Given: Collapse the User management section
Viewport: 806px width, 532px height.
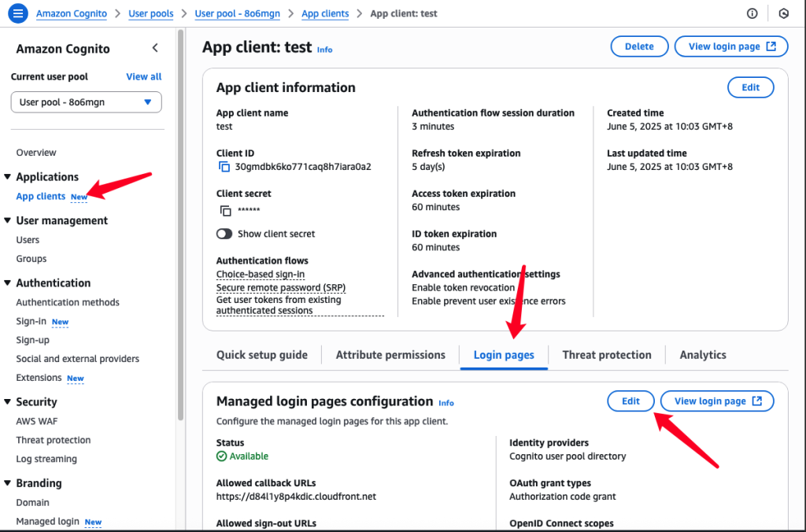Looking at the screenshot, I should [7, 220].
